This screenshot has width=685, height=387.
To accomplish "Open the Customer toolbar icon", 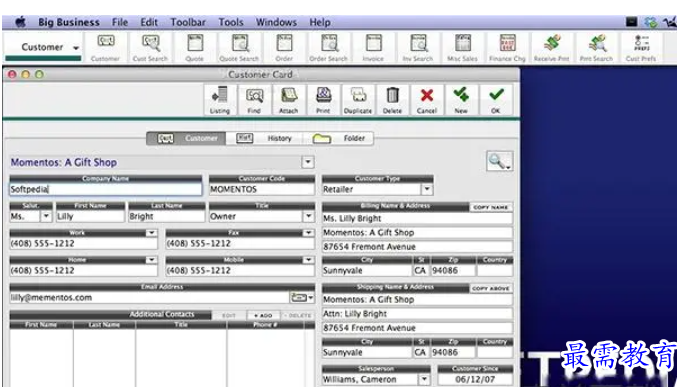I will tap(105, 48).
